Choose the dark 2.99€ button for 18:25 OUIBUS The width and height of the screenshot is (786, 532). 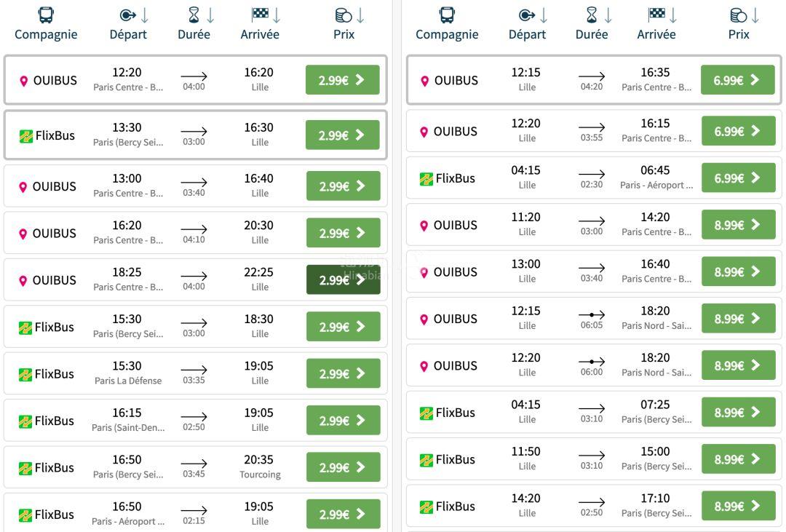(344, 279)
